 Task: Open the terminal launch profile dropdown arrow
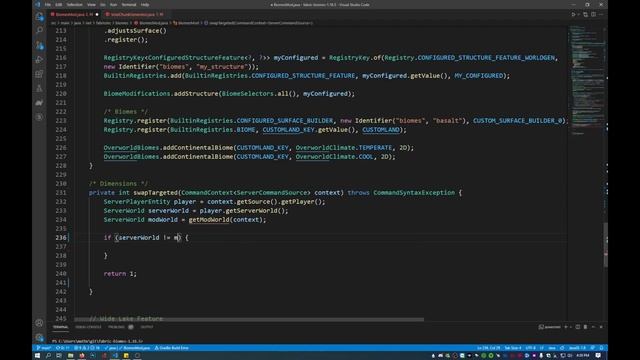pyautogui.click(x=571, y=327)
